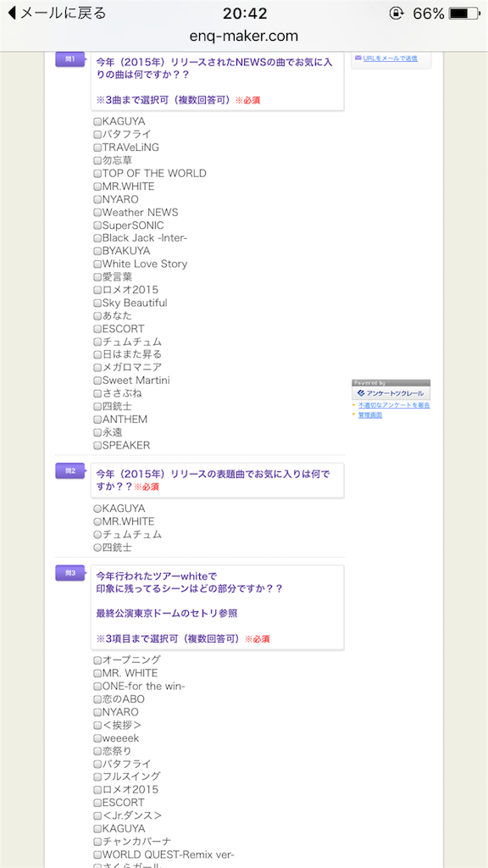Check TOP OF THE WORLD option
Viewport: 488px width, 868px height.
point(97,173)
